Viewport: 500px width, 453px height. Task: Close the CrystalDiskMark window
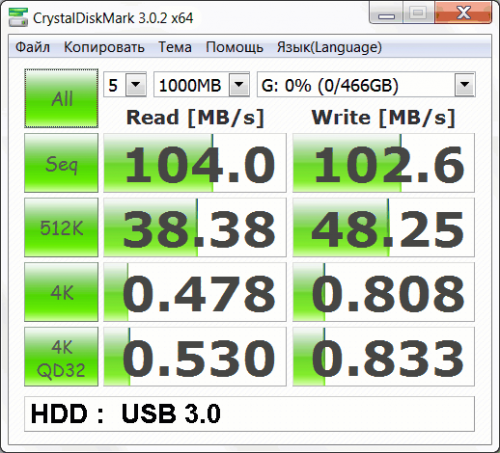point(463,13)
